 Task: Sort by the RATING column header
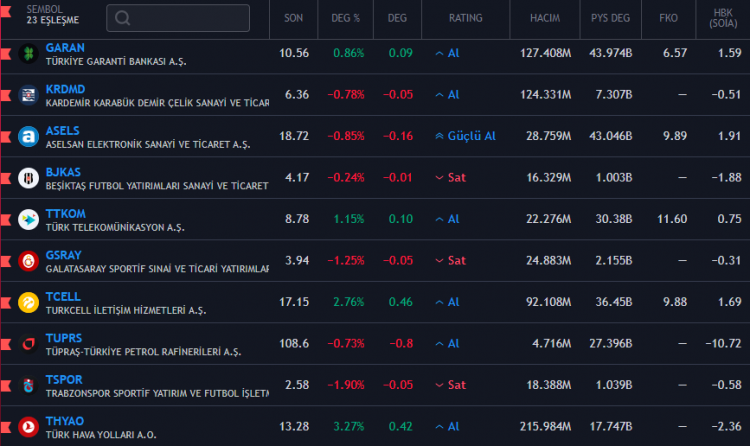[465, 18]
